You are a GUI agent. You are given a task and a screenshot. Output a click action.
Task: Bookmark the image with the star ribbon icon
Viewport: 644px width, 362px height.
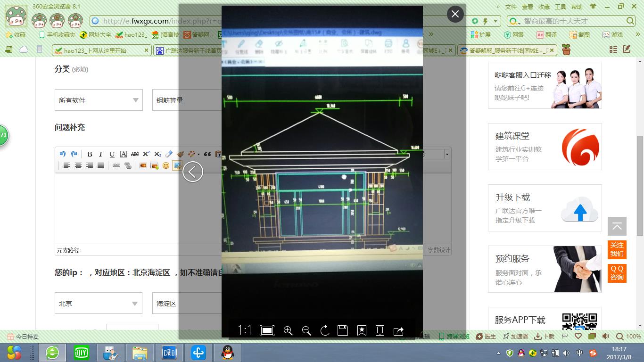point(362,330)
